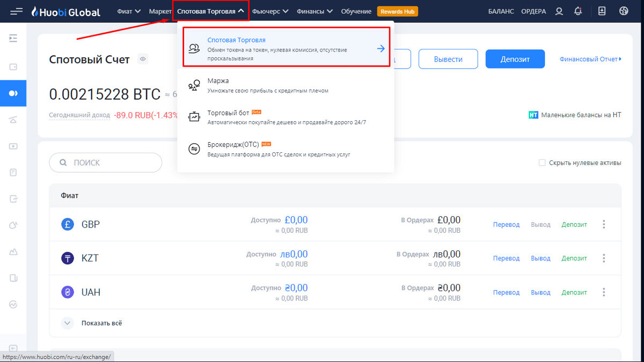Open the notifications bell icon
Image resolution: width=644 pixels, height=362 pixels.
click(x=578, y=11)
